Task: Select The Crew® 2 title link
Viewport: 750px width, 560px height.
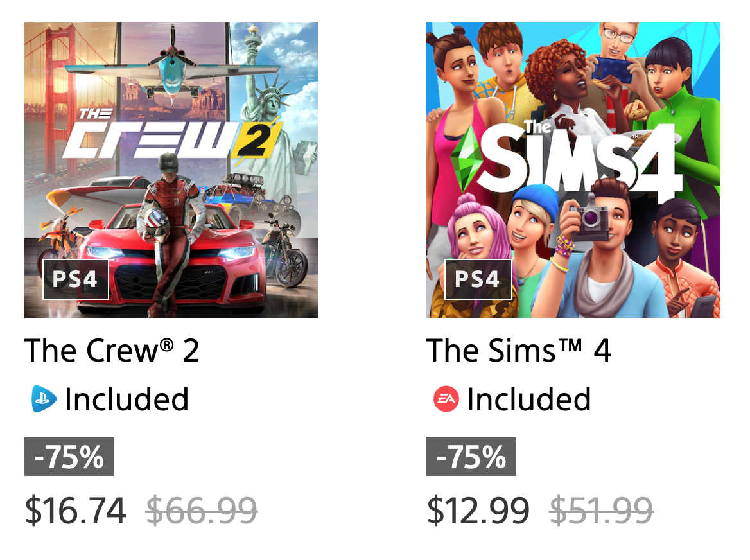Action: (x=112, y=351)
